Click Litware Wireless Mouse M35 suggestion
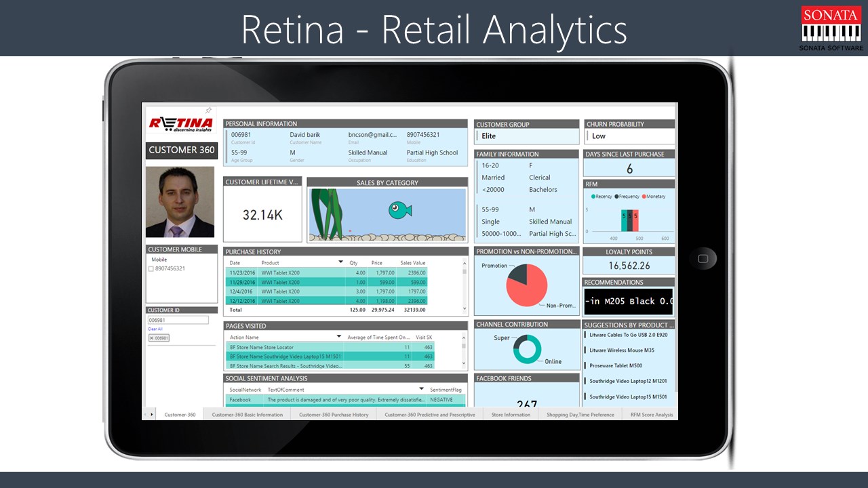Screen dimensions: 868x488 pyautogui.click(x=622, y=350)
